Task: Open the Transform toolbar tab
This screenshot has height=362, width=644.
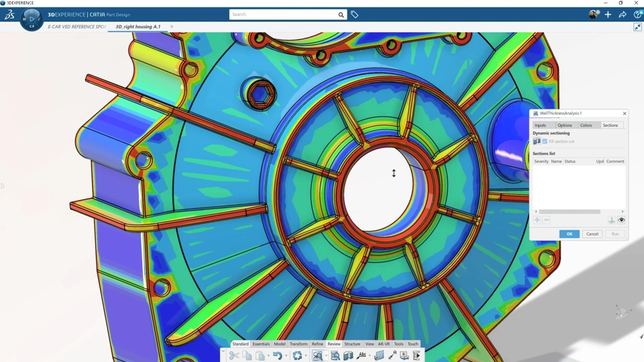Action: (299, 344)
